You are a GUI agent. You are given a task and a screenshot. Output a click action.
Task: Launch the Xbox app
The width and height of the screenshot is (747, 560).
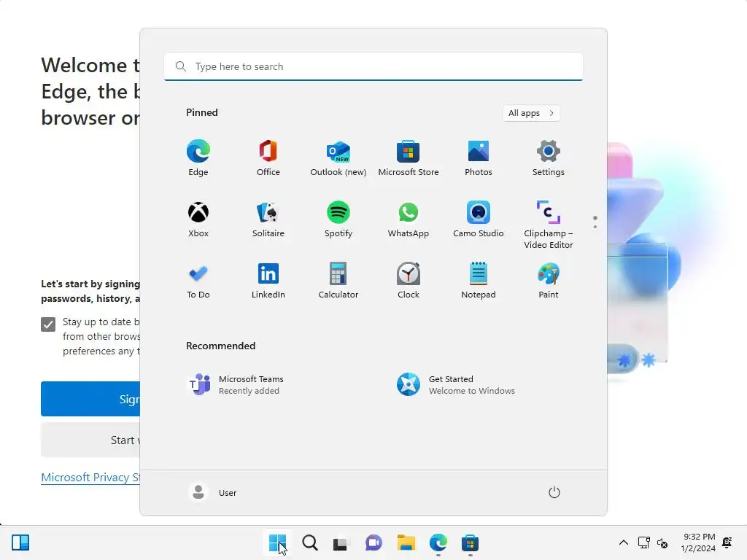pos(198,219)
